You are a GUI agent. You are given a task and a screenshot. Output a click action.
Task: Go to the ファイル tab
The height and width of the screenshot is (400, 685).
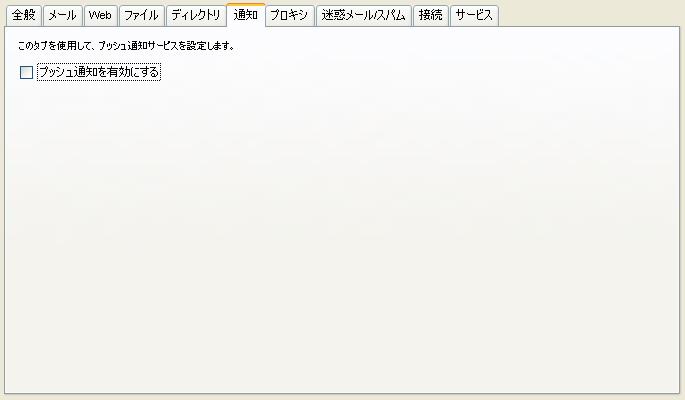(x=141, y=16)
